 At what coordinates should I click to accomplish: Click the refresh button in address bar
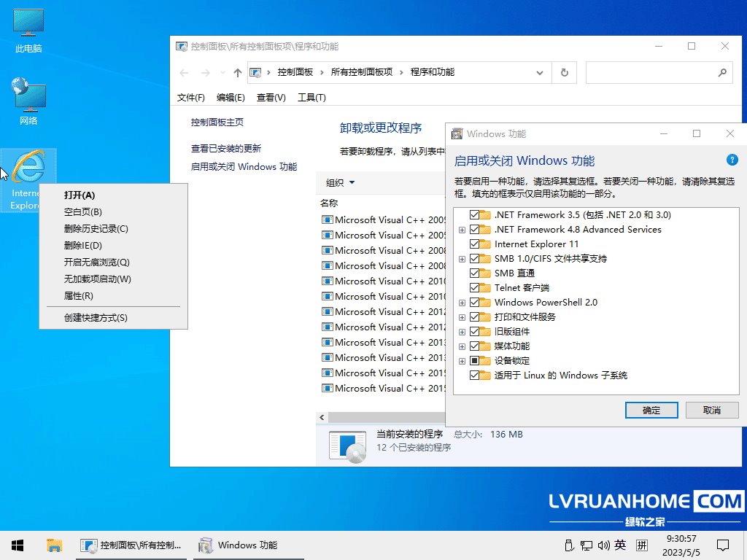pos(564,73)
